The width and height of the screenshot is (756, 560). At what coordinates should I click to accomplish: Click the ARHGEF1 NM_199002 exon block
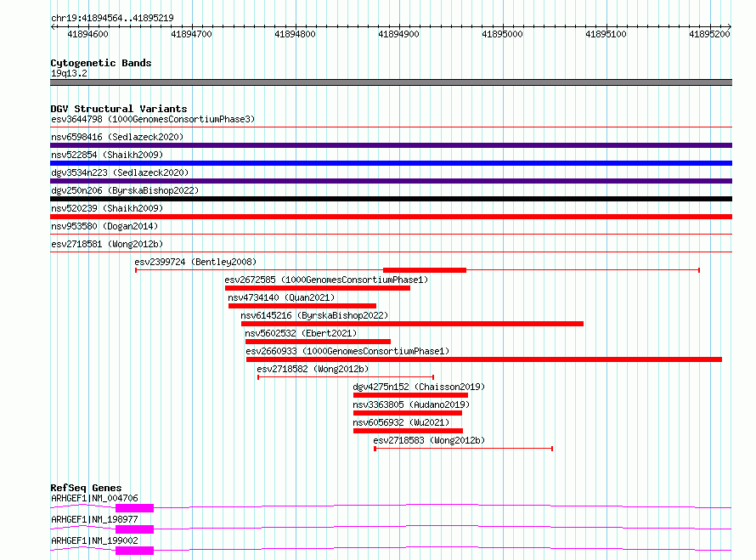[134, 551]
